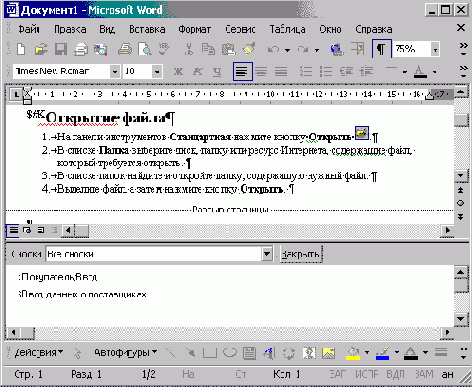The image size is (472, 387).
Task: Insert hyperlink with the globe icon
Action: coord(337,49)
